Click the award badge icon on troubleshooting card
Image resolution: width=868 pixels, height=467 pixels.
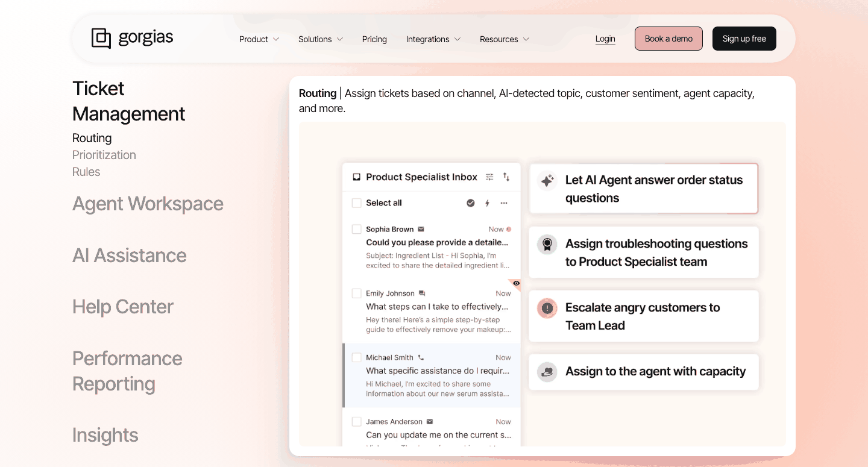[547, 245]
